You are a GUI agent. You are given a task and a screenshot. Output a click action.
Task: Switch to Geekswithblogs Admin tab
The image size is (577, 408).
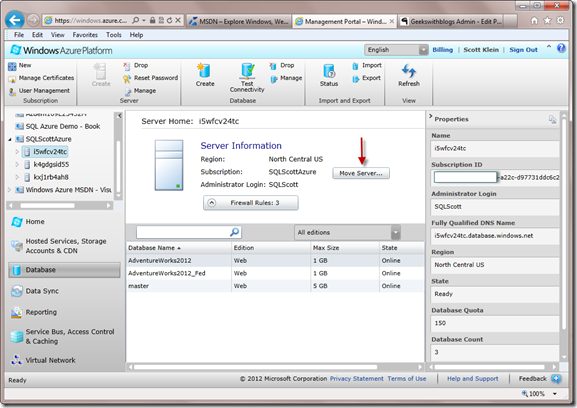[x=451, y=22]
